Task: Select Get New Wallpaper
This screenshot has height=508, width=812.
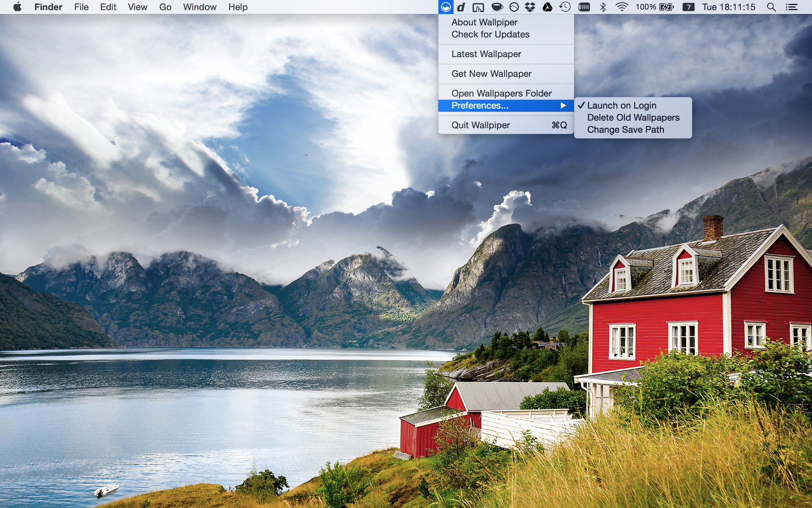Action: pos(491,74)
